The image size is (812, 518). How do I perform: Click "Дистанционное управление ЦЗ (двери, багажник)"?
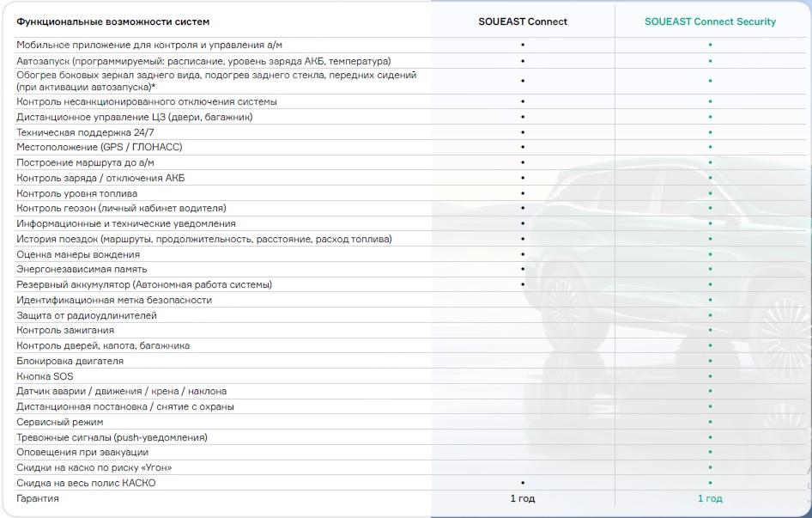[135, 117]
